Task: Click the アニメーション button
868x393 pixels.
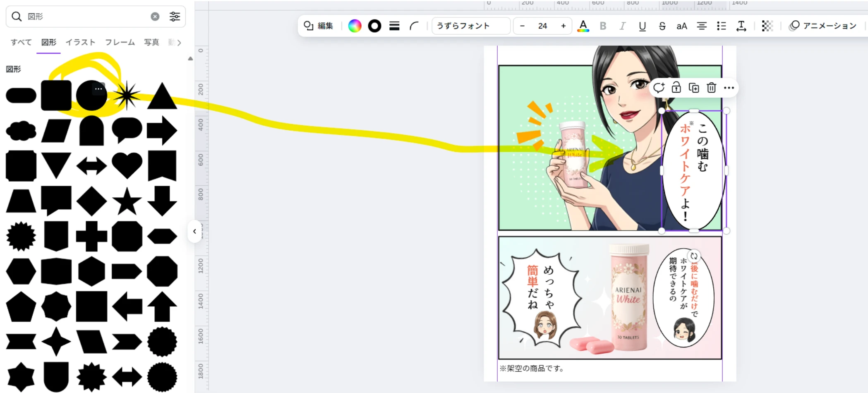Action: click(822, 26)
